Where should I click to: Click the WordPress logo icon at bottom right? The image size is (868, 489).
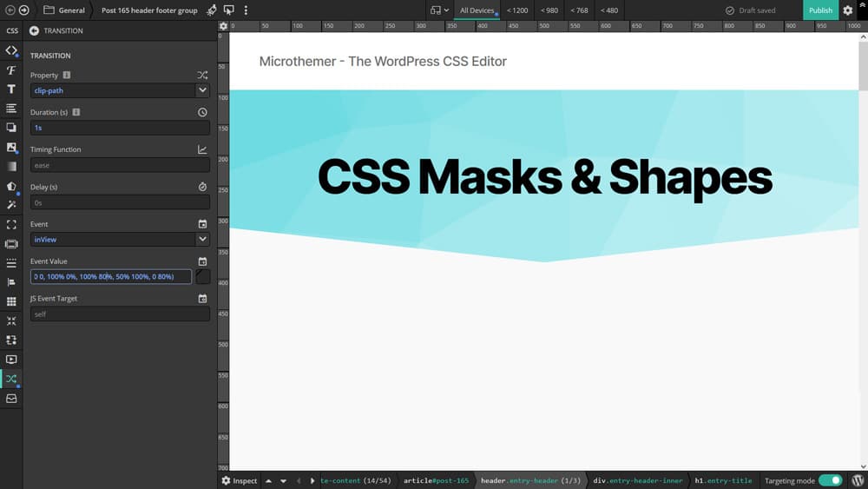(x=858, y=480)
